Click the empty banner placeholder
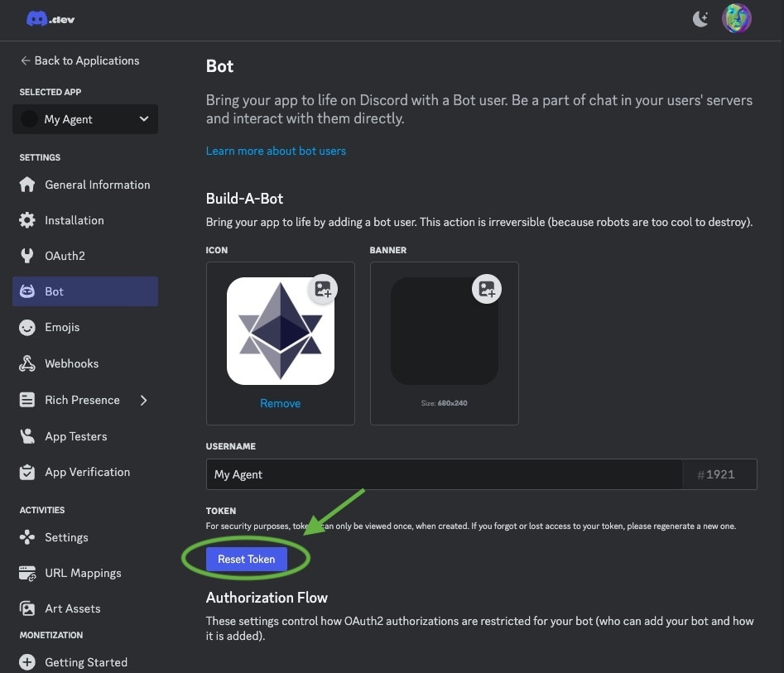Viewport: 784px width, 673px height. [x=444, y=331]
